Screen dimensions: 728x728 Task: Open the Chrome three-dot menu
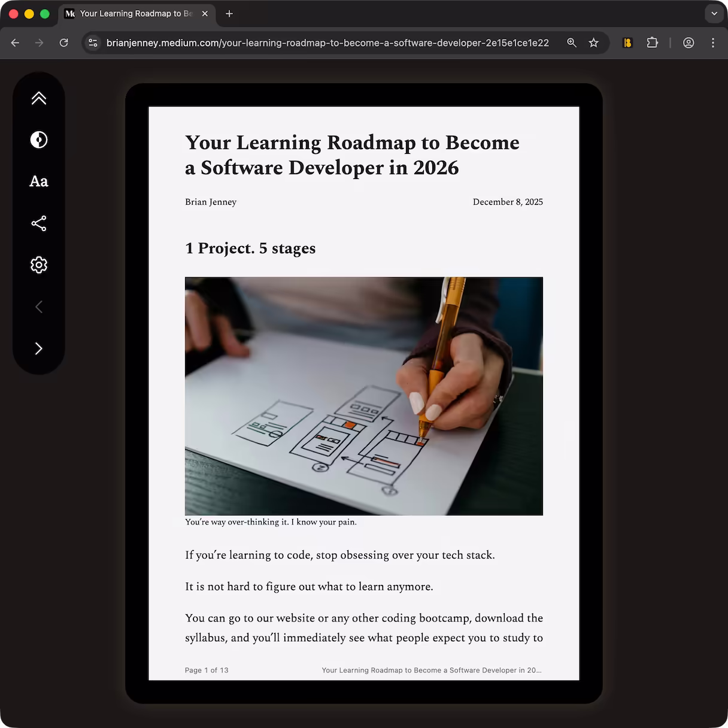[x=712, y=43]
